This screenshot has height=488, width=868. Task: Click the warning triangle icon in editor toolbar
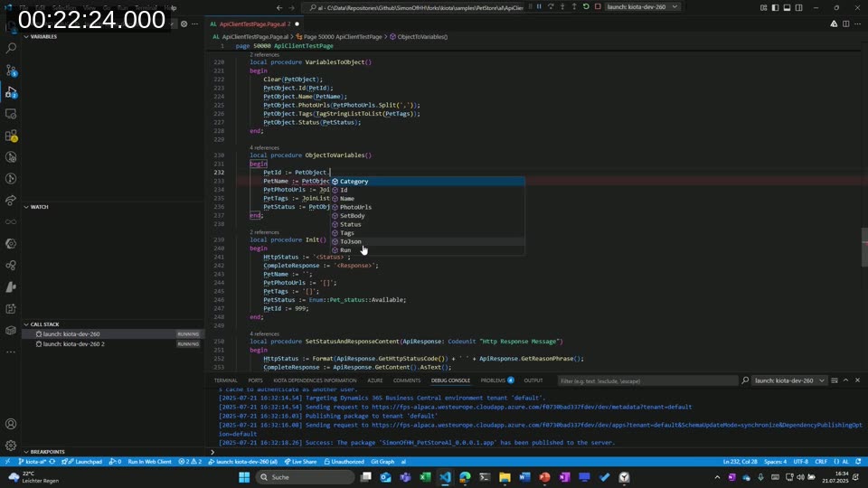(x=834, y=23)
